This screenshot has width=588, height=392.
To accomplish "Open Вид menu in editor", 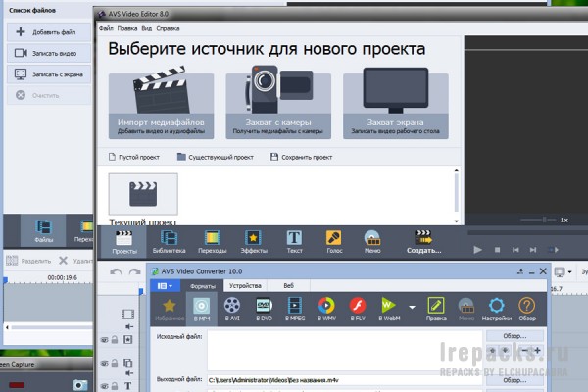I will point(147,28).
